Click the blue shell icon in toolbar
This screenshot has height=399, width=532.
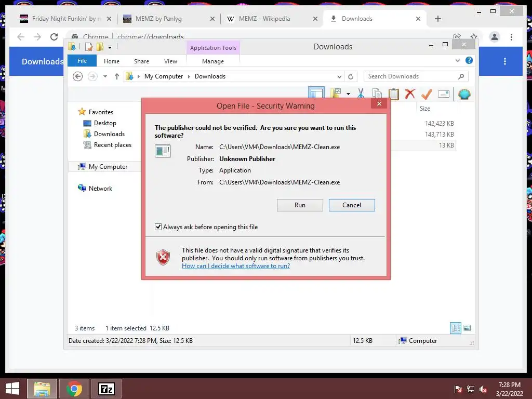(x=464, y=94)
